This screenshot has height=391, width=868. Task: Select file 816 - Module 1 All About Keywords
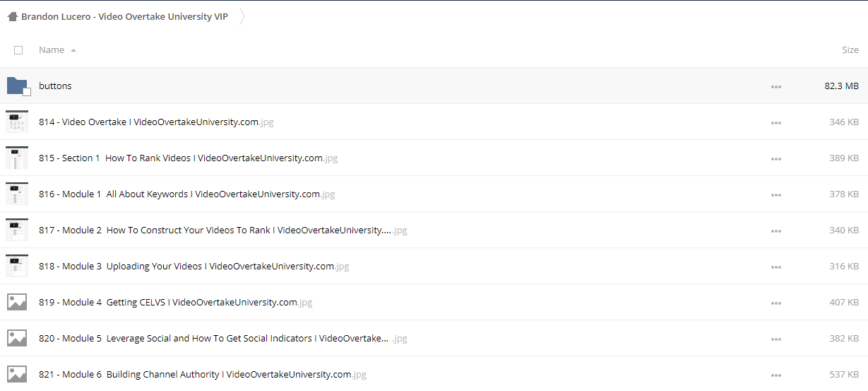pyautogui.click(x=187, y=194)
